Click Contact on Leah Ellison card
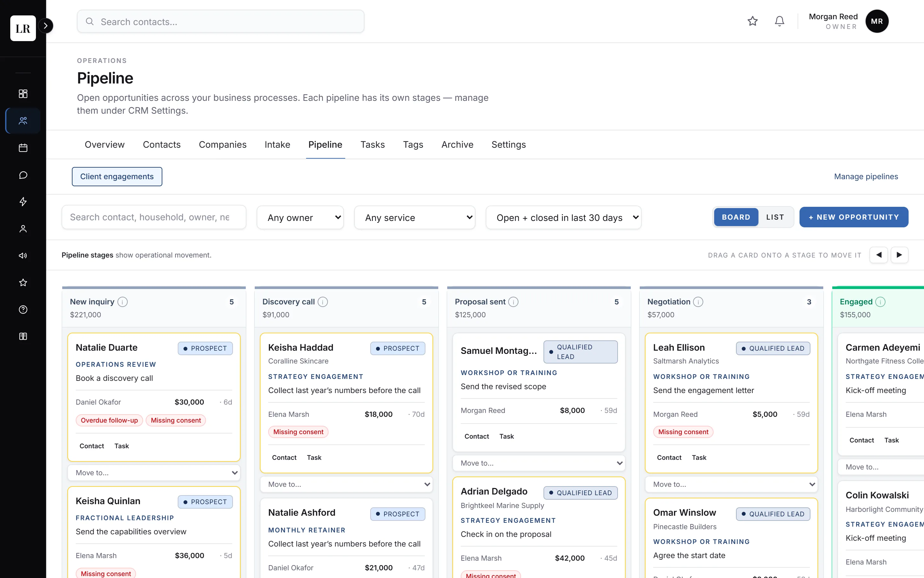924x578 pixels. pyautogui.click(x=669, y=458)
